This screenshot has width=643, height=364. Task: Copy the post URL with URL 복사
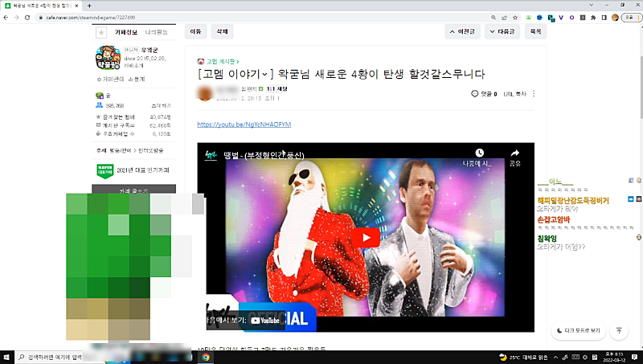(x=514, y=94)
